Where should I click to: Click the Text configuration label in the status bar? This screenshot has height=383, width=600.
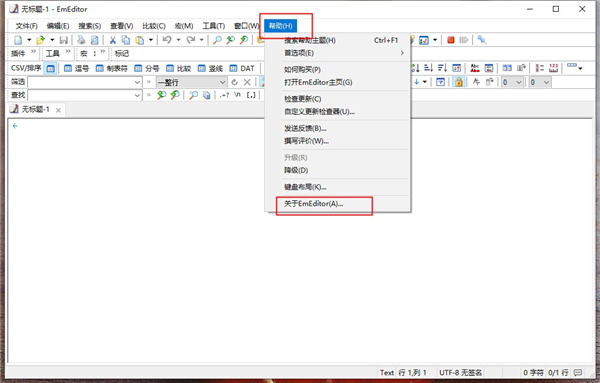[x=386, y=372]
